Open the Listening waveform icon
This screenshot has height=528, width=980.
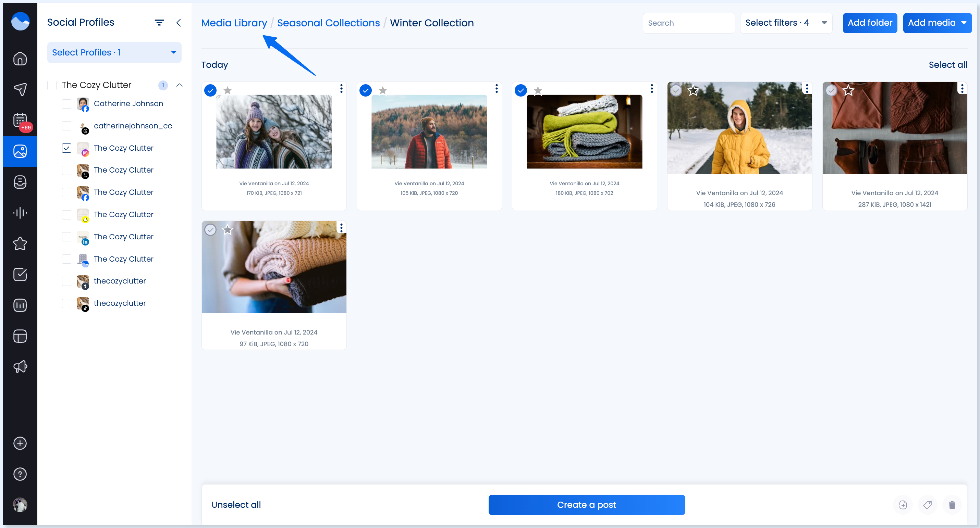[x=20, y=213]
